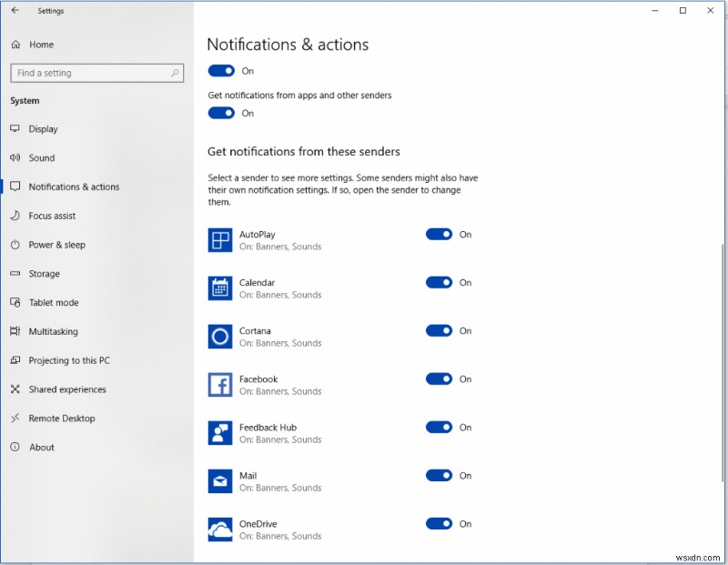
Task: Click the Remote Desktop wrench icon
Action: coord(14,419)
